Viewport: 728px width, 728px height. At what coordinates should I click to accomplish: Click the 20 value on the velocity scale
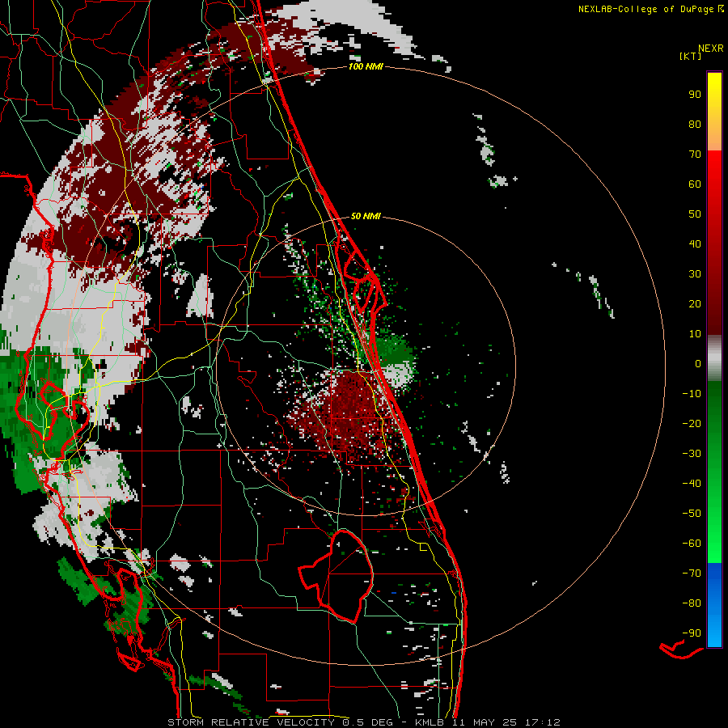pos(695,304)
